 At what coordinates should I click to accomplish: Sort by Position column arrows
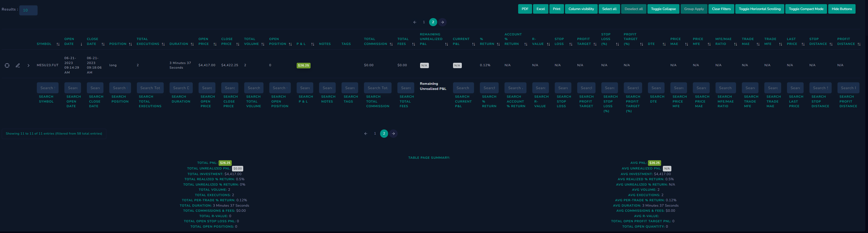pyautogui.click(x=131, y=44)
